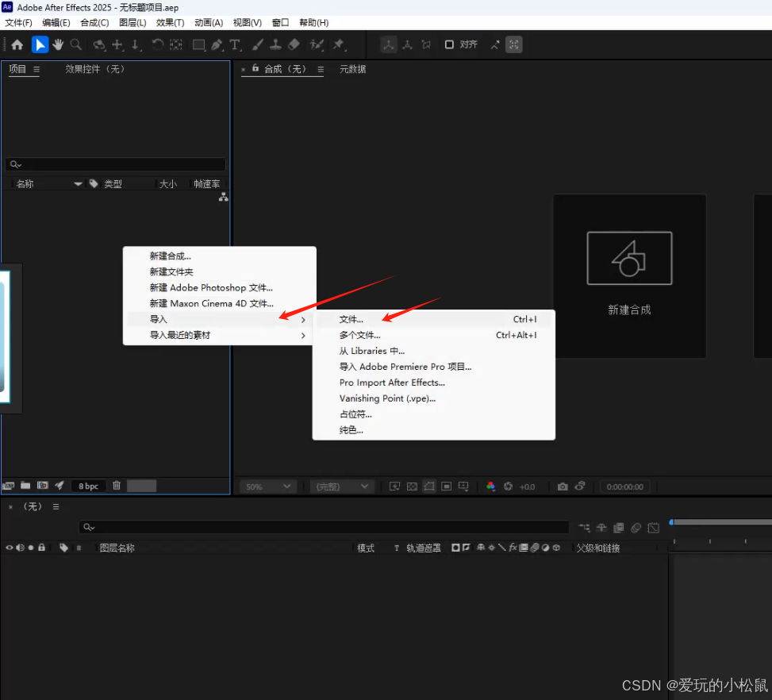
Task: Choose Vanishing Point (.vpe)... option
Action: [434, 398]
